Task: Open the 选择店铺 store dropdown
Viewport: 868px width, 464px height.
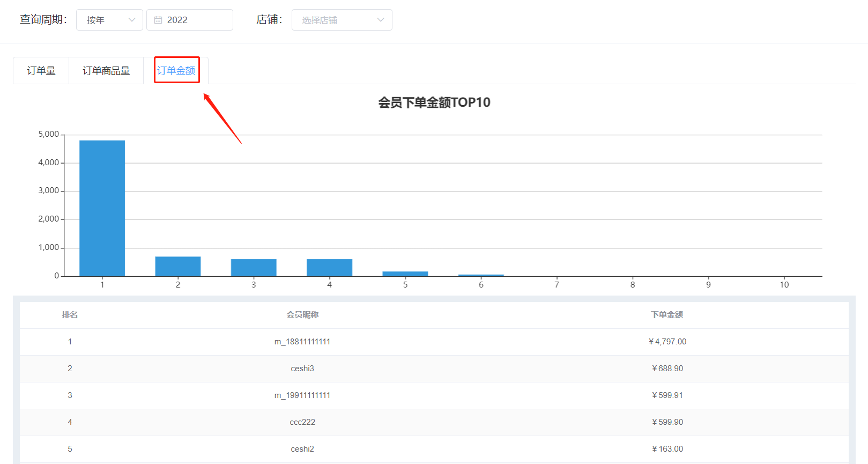Action: 342,20
